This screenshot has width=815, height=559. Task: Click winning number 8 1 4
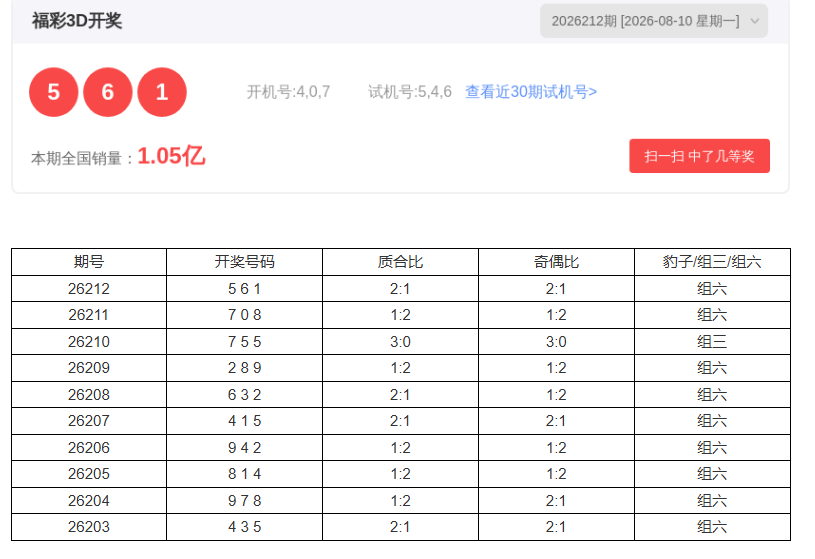244,474
